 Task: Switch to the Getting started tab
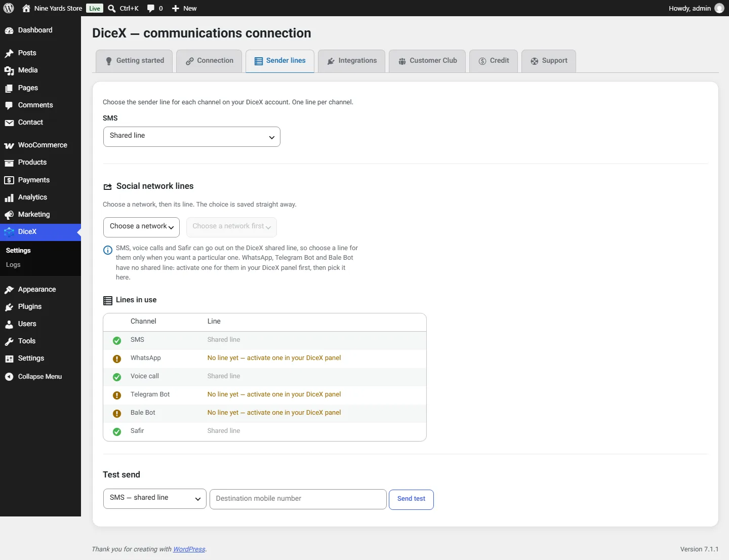coord(134,61)
